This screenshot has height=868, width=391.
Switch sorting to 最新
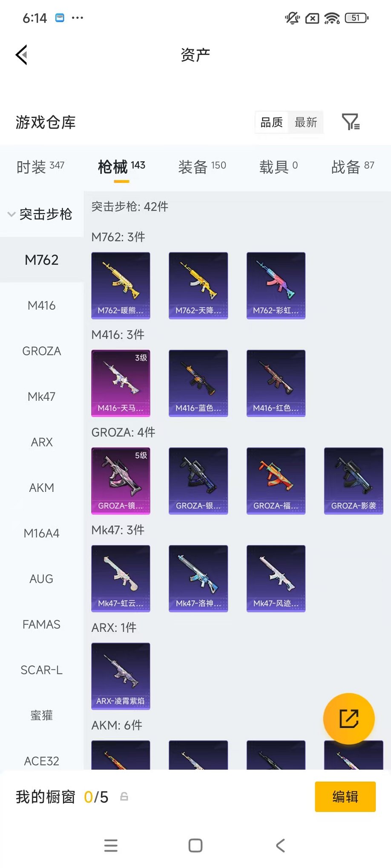click(x=306, y=123)
